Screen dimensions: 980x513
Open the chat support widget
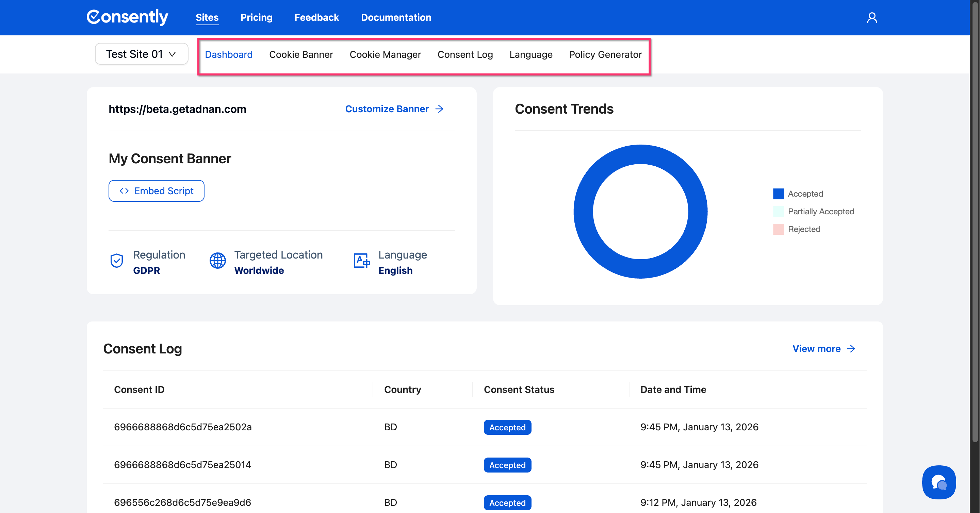(x=938, y=482)
